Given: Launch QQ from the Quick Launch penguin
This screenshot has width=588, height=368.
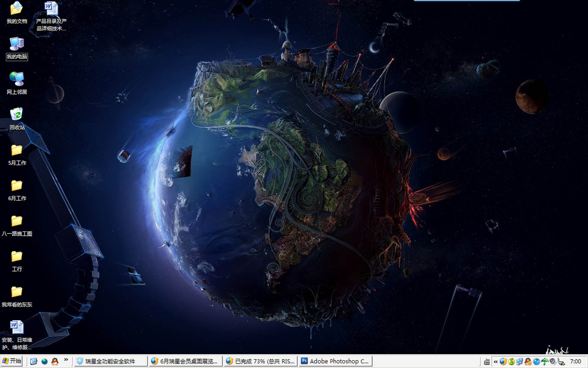Looking at the screenshot, I should [x=55, y=361].
